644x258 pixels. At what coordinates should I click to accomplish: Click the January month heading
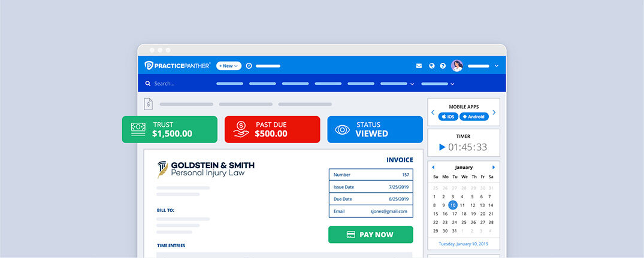tap(464, 168)
